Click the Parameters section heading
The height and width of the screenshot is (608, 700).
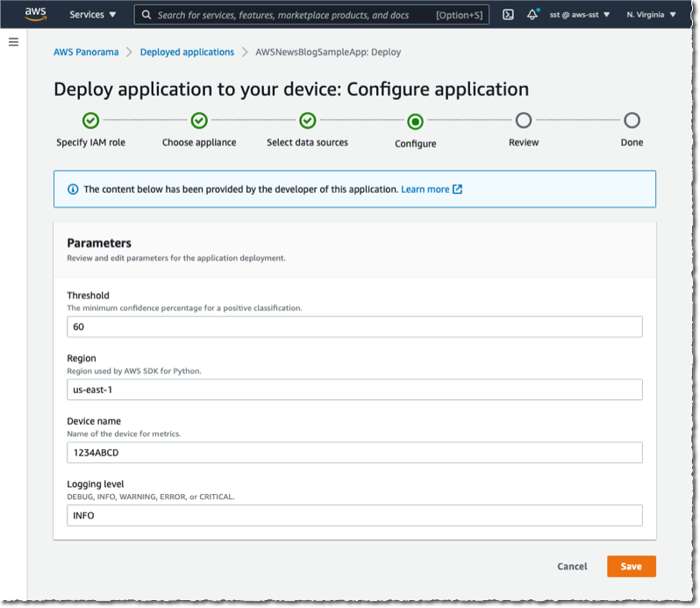(x=99, y=243)
